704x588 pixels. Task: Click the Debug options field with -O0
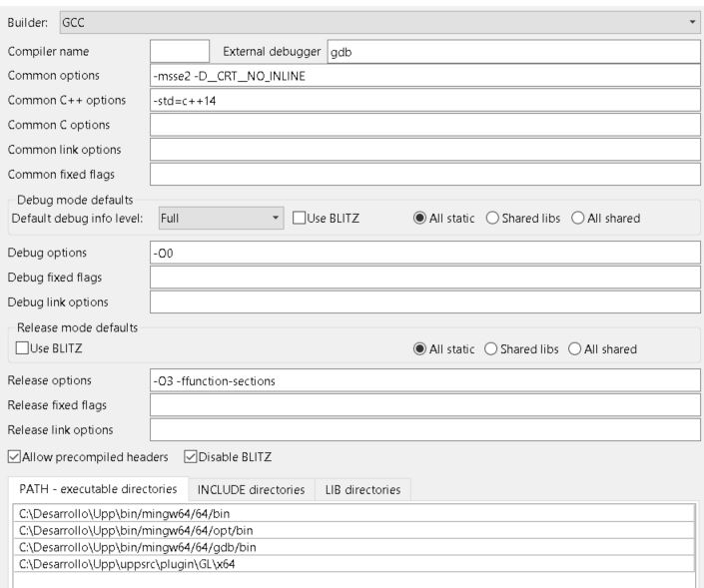tap(424, 253)
